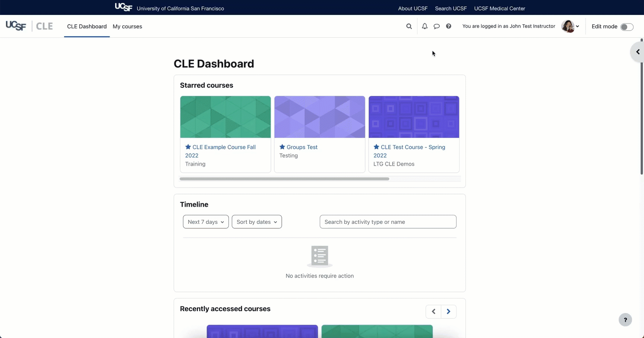Open the messaging chat bubble icon

click(x=436, y=26)
